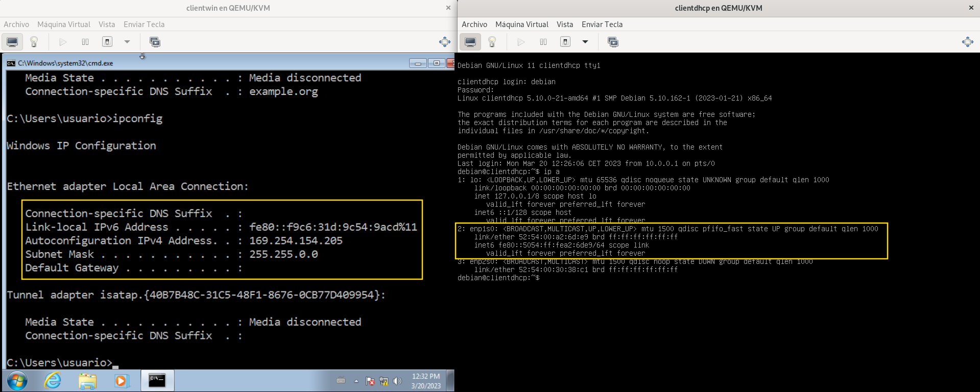The height and width of the screenshot is (392, 980).
Task: Open Enviar Tecla menu in clientdhcp window
Action: [x=602, y=24]
